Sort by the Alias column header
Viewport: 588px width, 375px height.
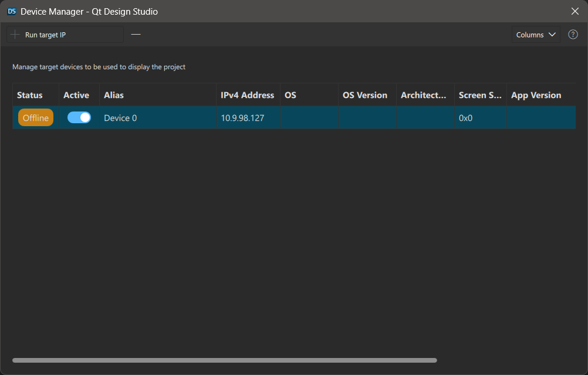pyautogui.click(x=158, y=95)
